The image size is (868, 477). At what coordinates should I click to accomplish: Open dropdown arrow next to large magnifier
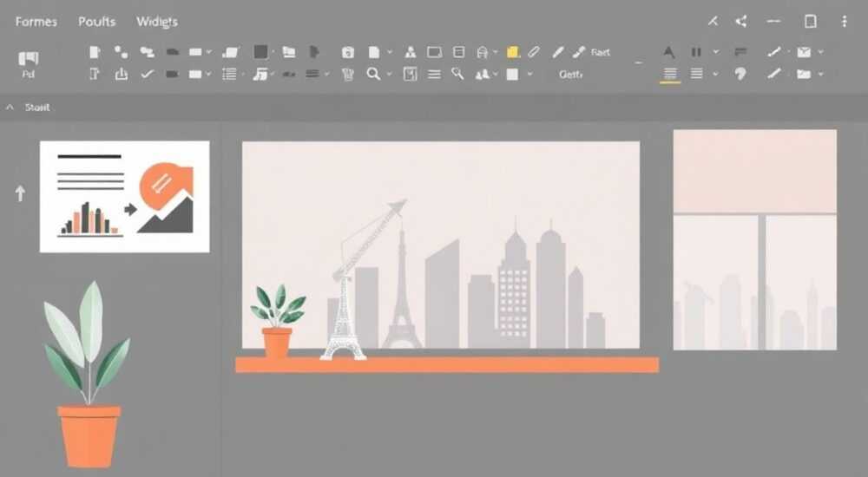tap(389, 74)
